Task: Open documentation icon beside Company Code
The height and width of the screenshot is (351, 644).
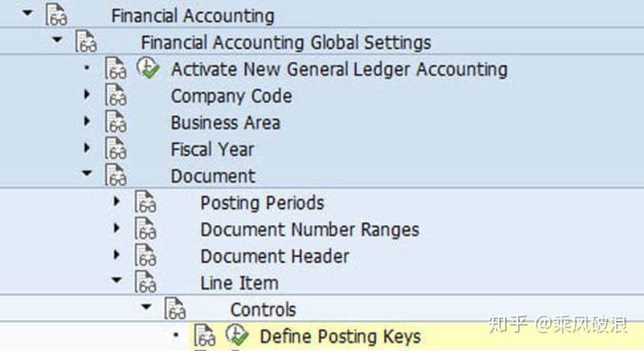Action: [116, 96]
